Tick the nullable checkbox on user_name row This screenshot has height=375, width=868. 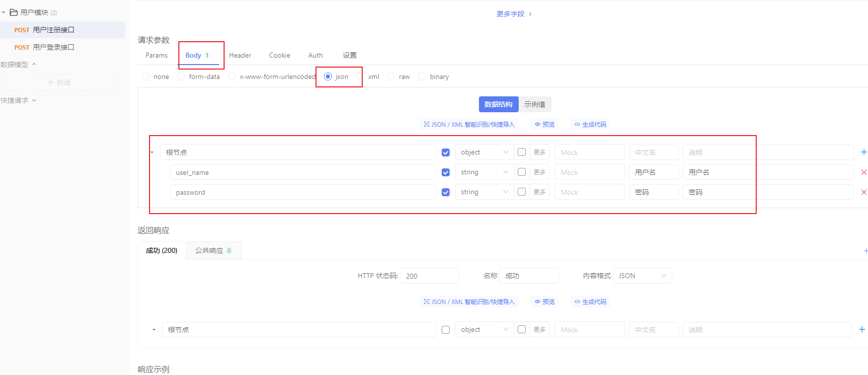point(522,172)
